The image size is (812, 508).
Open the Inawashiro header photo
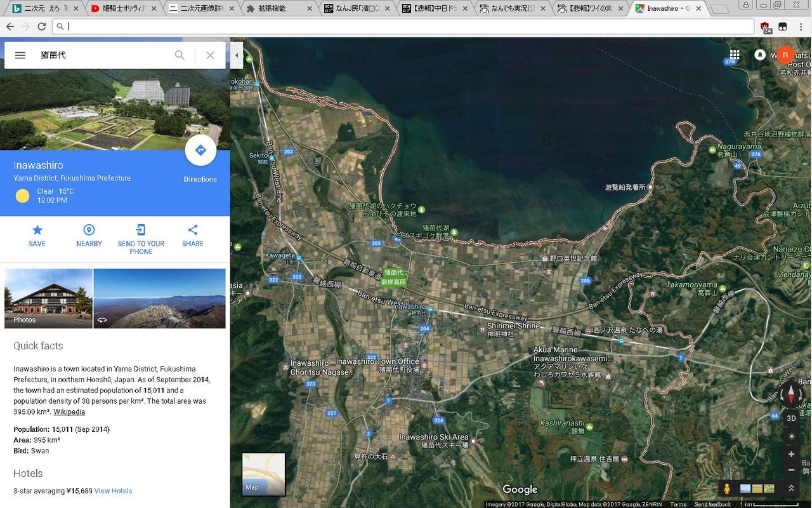coord(115,110)
